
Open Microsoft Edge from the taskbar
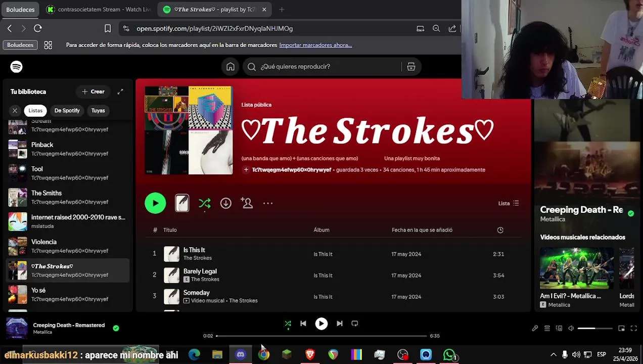point(194,354)
